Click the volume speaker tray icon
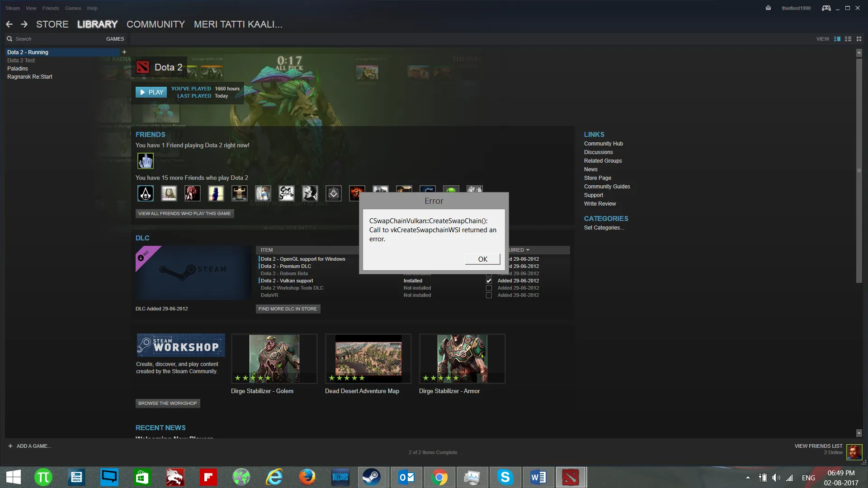The width and height of the screenshot is (868, 488). point(776,478)
